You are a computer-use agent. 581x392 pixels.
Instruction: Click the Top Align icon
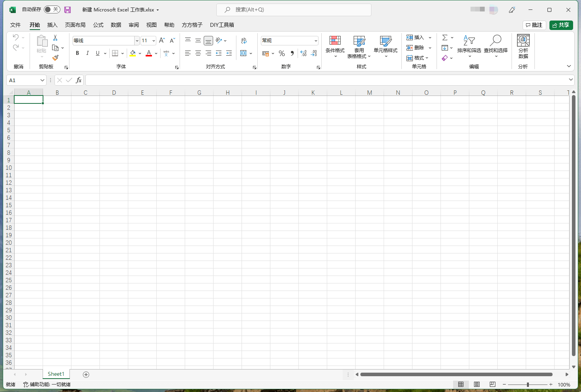[188, 40]
